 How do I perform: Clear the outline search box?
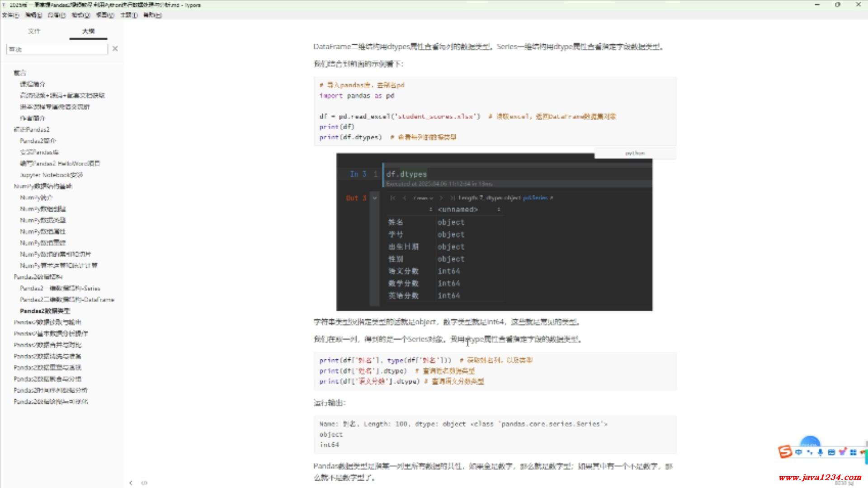tap(115, 49)
